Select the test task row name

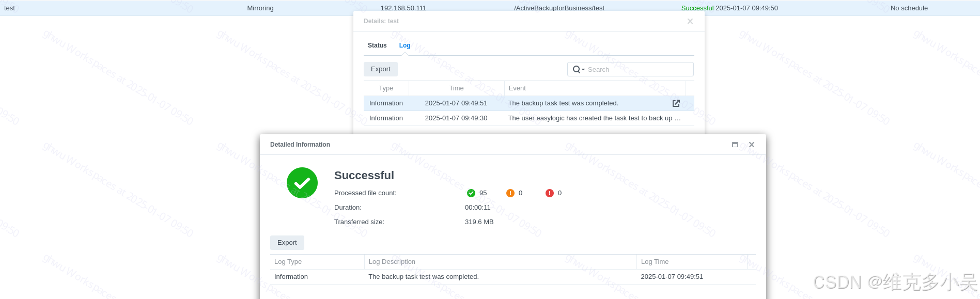9,8
